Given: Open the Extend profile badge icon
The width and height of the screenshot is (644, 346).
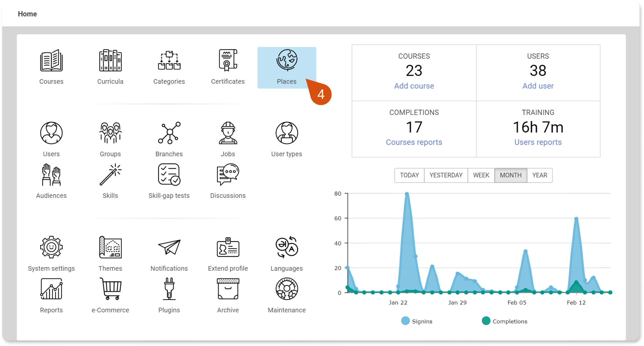Looking at the screenshot, I should [x=228, y=247].
